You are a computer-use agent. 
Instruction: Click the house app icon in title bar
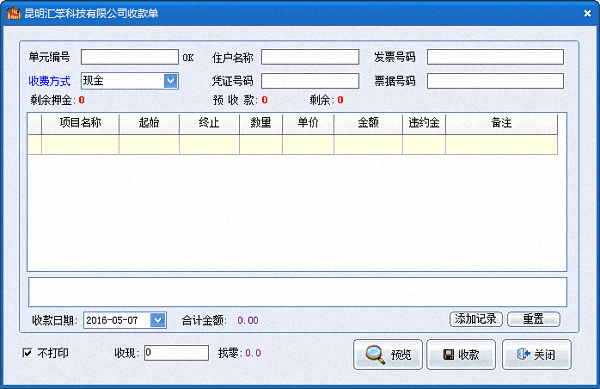coord(13,13)
